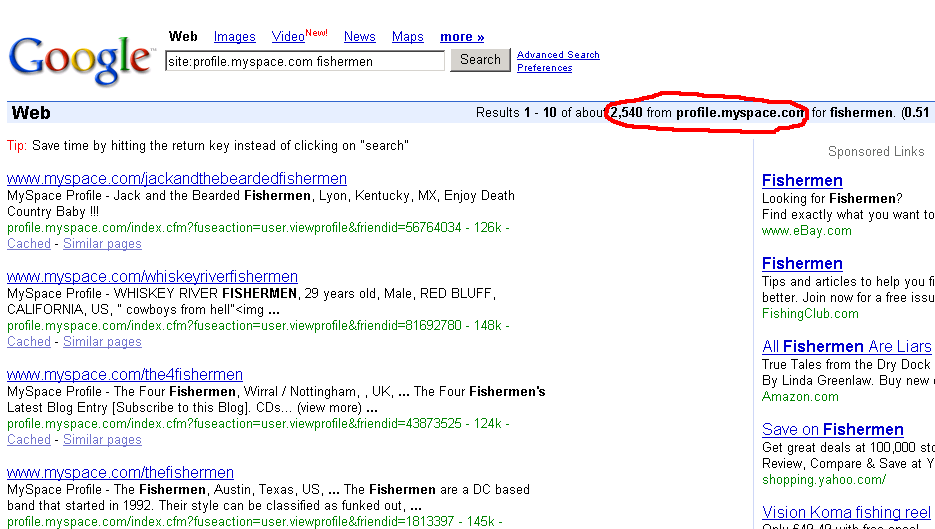Switch to the Images tab
The image size is (935, 529).
tap(235, 37)
